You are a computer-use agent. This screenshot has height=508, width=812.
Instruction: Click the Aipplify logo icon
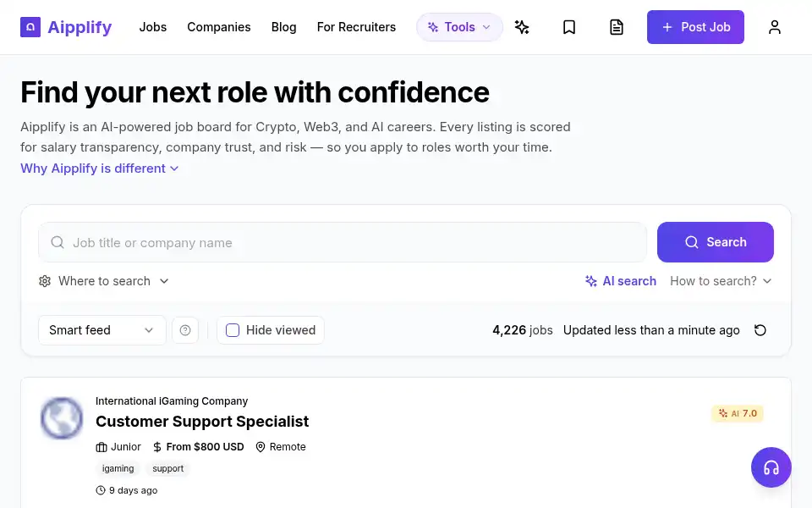tap(30, 27)
